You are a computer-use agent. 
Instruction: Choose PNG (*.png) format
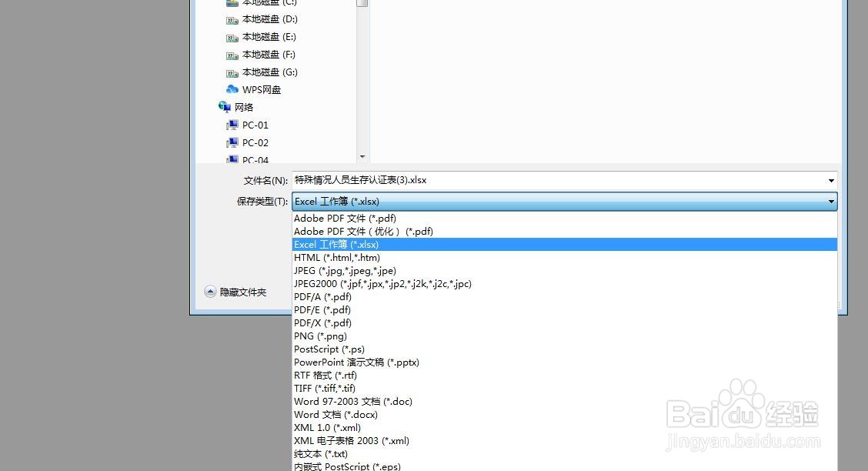coord(565,336)
